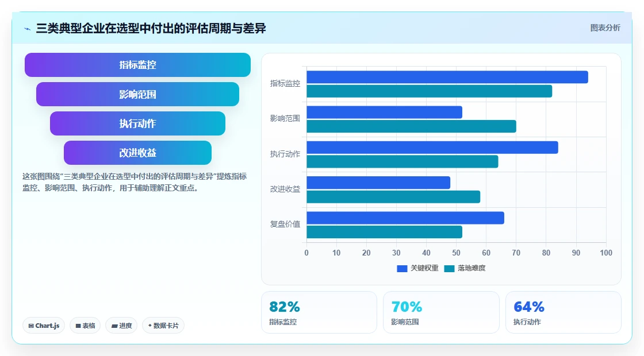Click the 表格 tag chip
Image resolution: width=644 pixels, height=356 pixels.
pos(85,326)
